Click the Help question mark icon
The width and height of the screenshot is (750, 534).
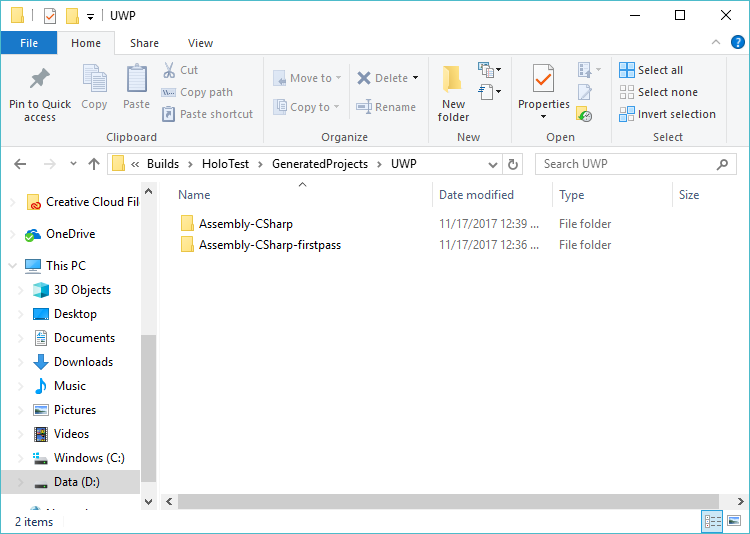[x=738, y=43]
